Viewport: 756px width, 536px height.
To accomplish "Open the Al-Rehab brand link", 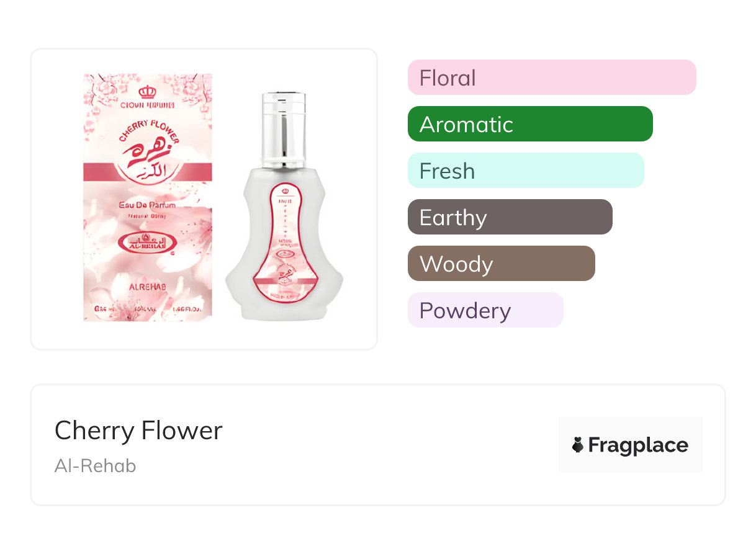I will (x=95, y=465).
